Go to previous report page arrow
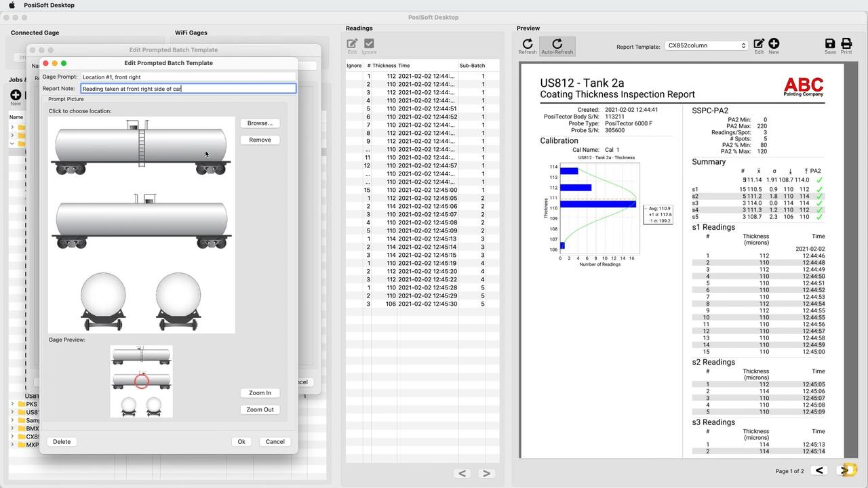Viewport: 868px width, 488px height. coord(819,470)
